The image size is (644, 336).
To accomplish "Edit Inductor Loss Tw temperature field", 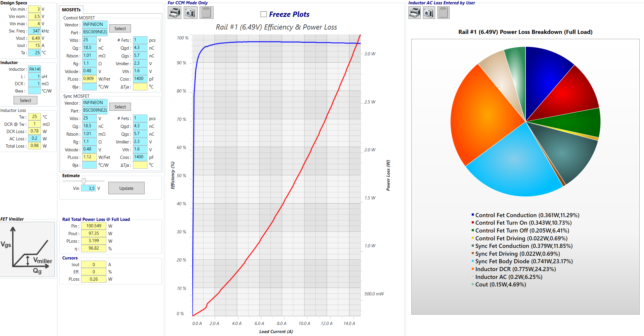I will click(34, 117).
